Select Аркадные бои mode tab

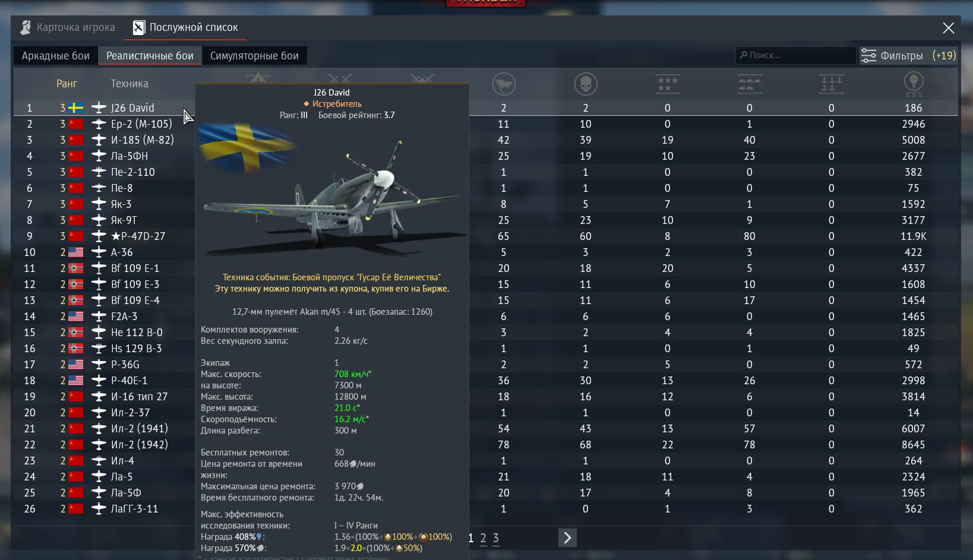pos(55,56)
